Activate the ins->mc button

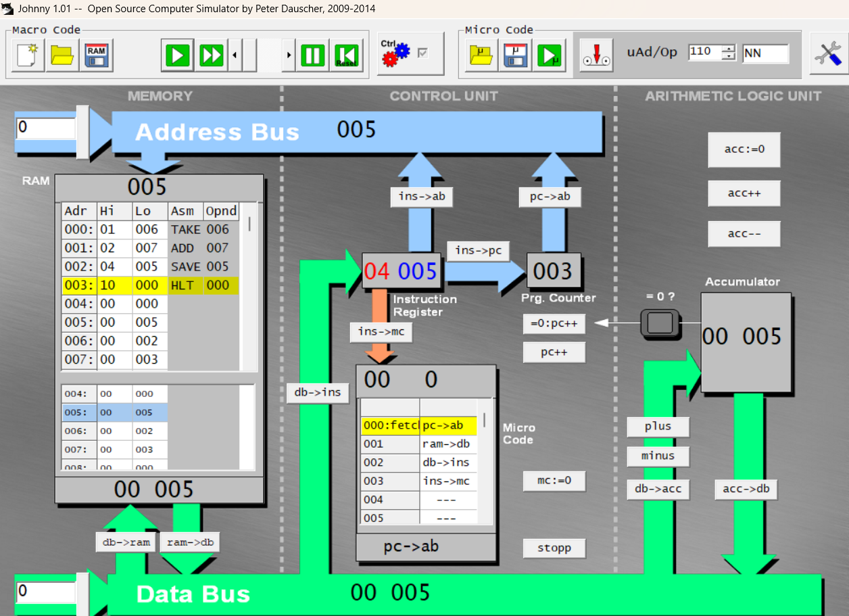tap(381, 331)
